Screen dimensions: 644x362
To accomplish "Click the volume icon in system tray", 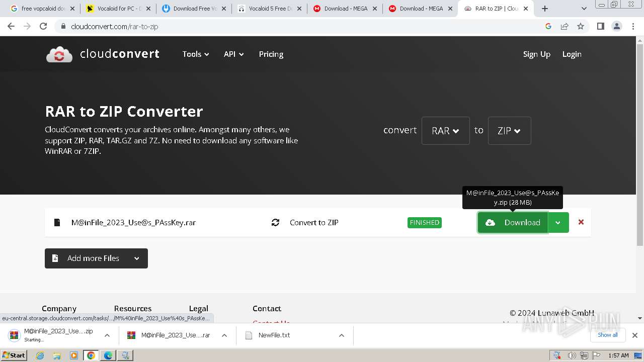I will (572, 355).
